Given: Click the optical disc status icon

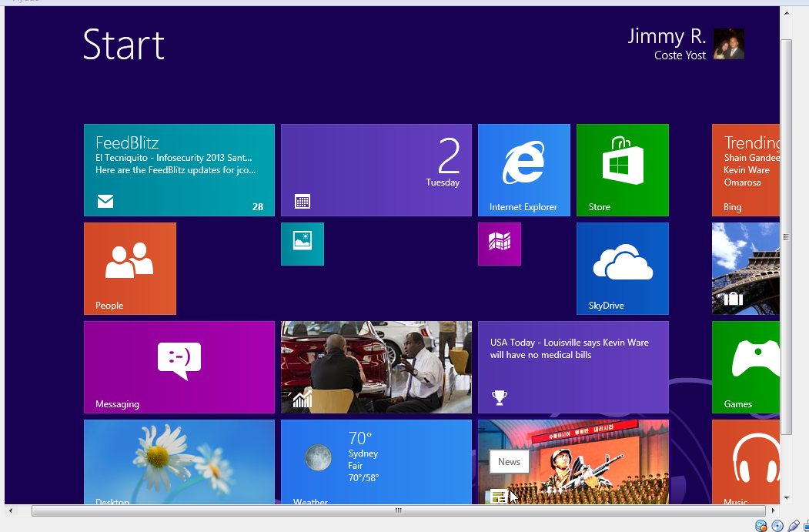Looking at the screenshot, I should [x=777, y=526].
